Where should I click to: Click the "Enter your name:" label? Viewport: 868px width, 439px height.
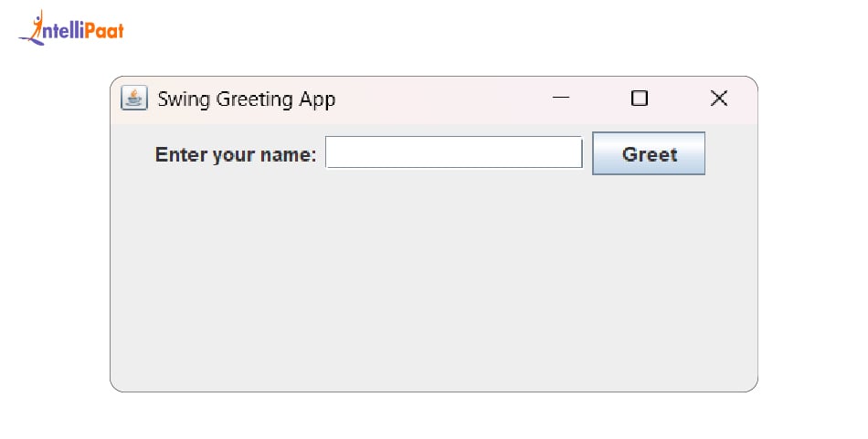[x=236, y=154]
